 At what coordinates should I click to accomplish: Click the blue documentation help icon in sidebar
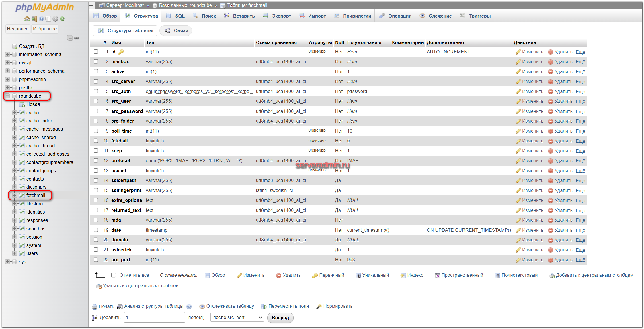(41, 19)
